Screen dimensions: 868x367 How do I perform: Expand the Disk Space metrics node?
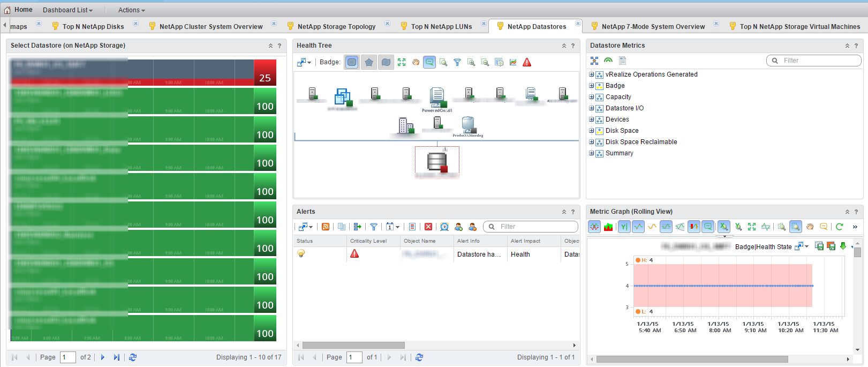click(592, 131)
